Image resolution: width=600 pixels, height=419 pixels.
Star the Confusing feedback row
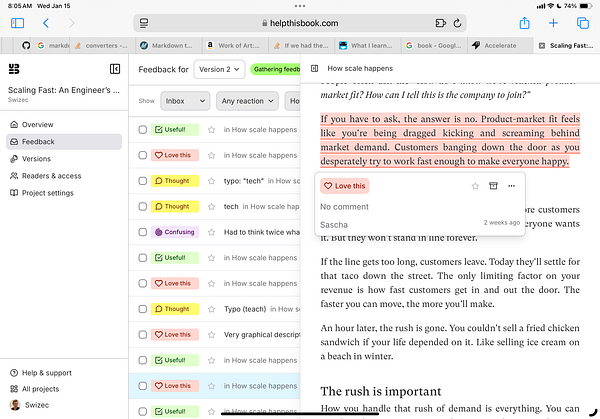click(211, 232)
